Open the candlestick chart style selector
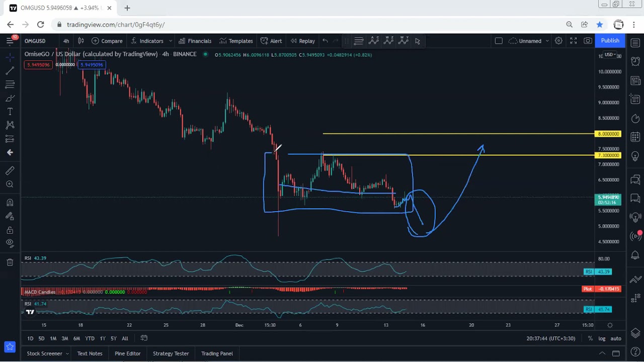 80,41
